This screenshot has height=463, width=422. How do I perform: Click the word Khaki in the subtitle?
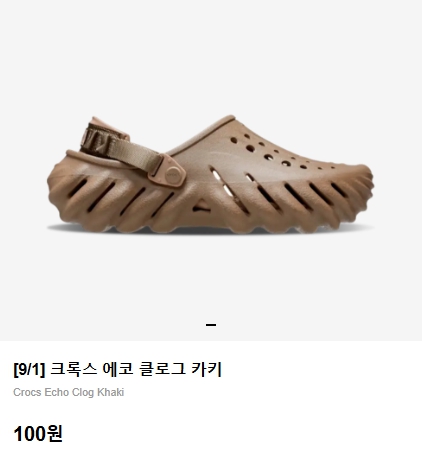click(111, 392)
